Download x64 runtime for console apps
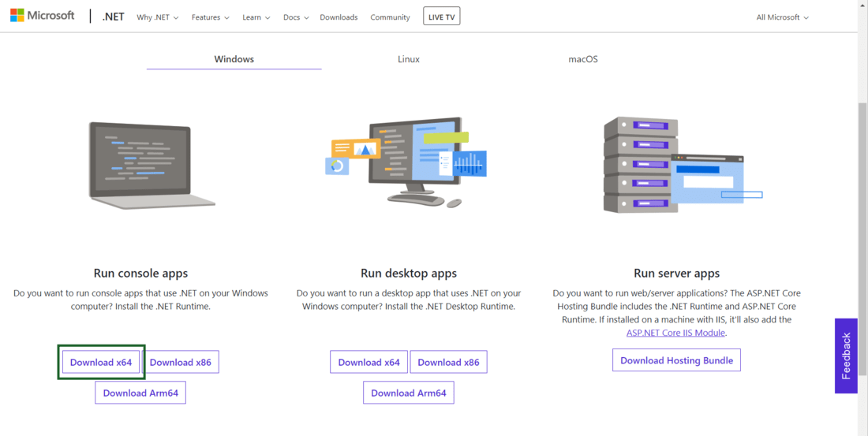 click(x=101, y=363)
